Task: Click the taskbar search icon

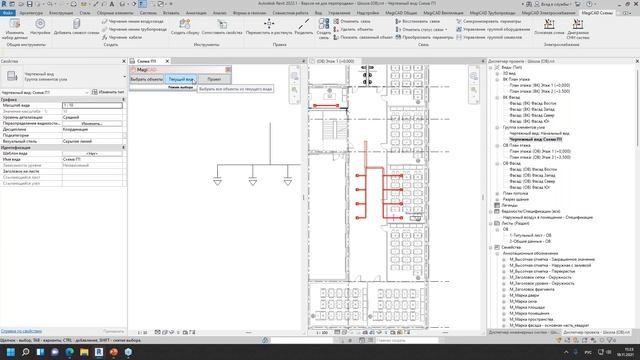Action: pyautogui.click(x=25, y=352)
